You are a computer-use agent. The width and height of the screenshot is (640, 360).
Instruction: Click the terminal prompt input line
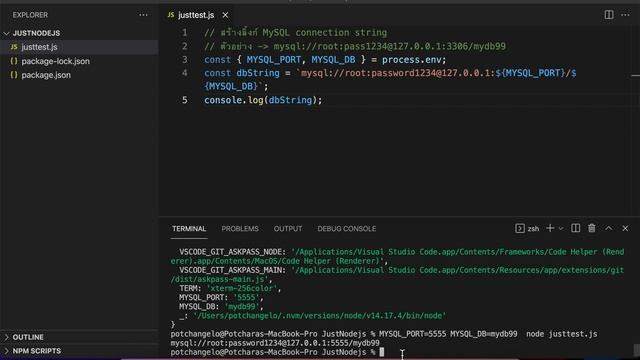[x=277, y=352]
